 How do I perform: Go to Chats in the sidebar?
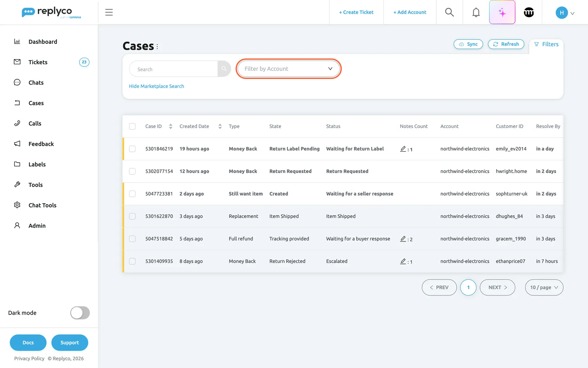click(x=36, y=82)
